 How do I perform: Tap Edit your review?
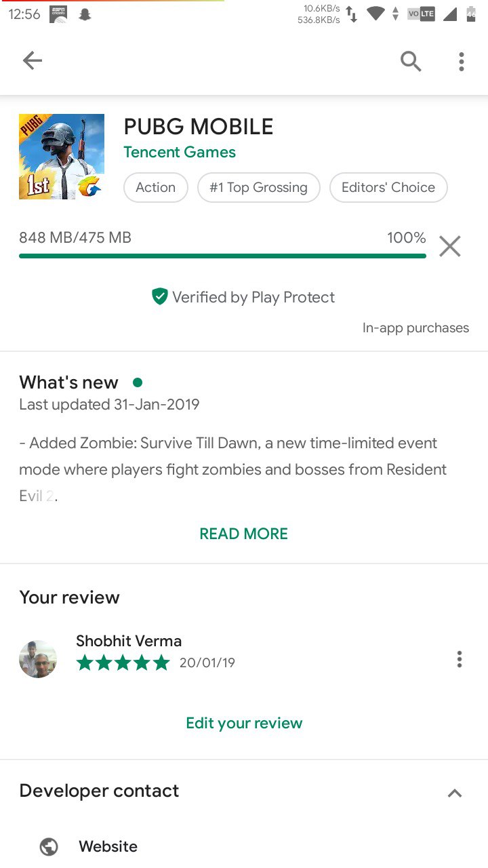[x=244, y=723]
